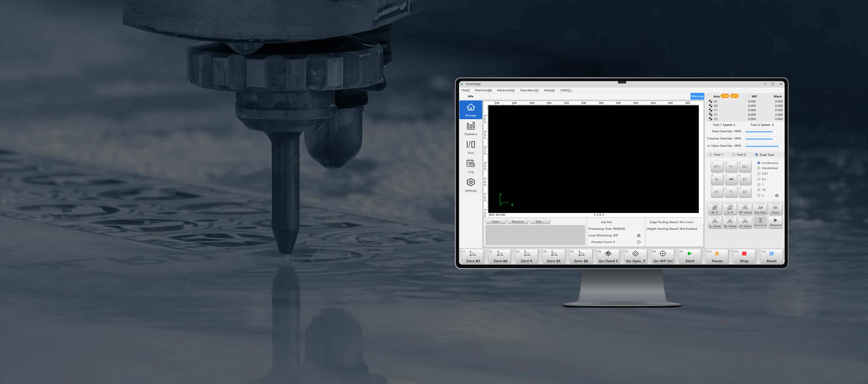Screen dimensions: 868x384
Task: Activate the Dry Run mode icon
Action: (760, 209)
